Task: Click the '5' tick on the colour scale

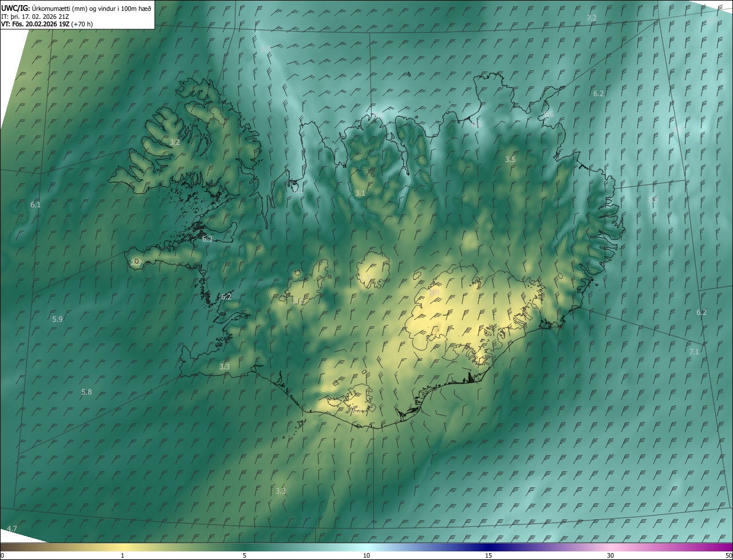Action: (x=245, y=556)
